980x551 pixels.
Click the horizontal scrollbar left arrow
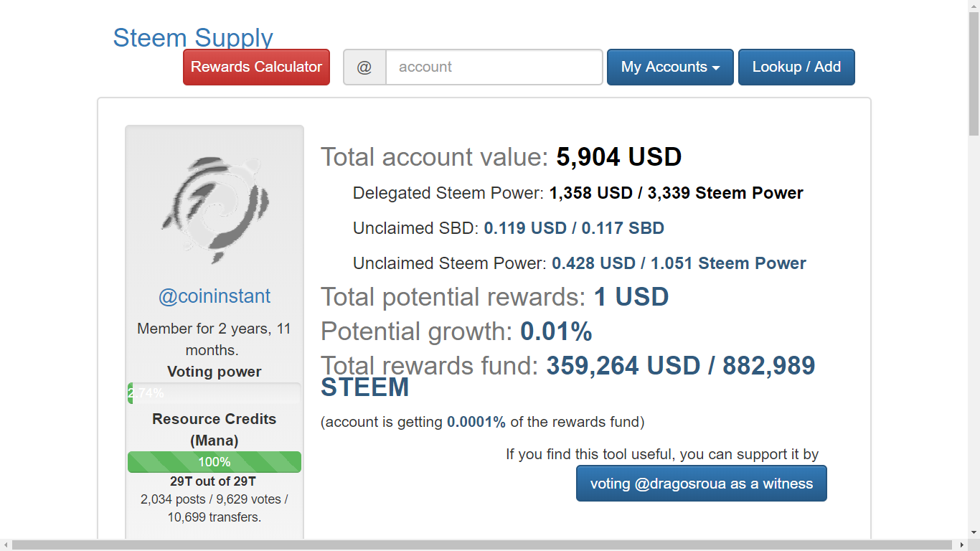click(6, 545)
